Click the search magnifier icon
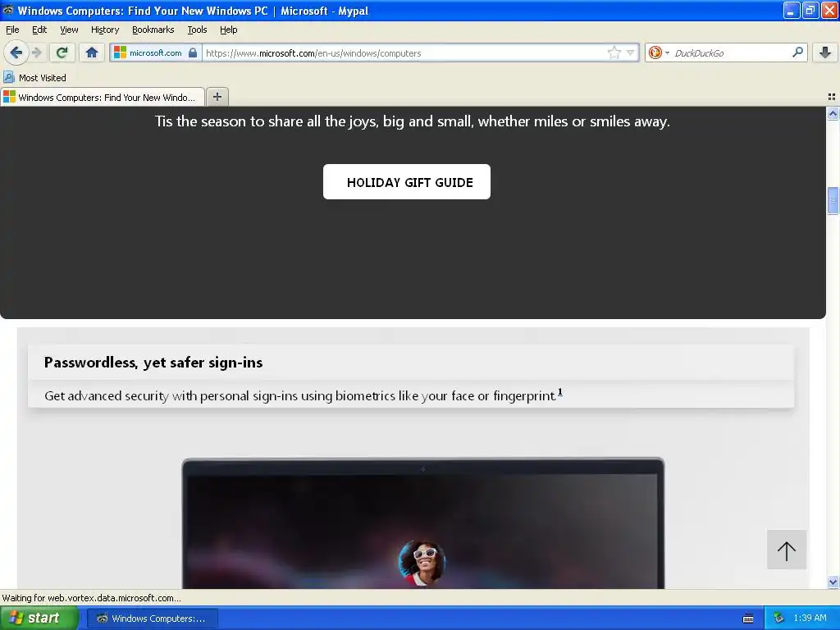Viewport: 840px width, 630px height. [x=797, y=52]
